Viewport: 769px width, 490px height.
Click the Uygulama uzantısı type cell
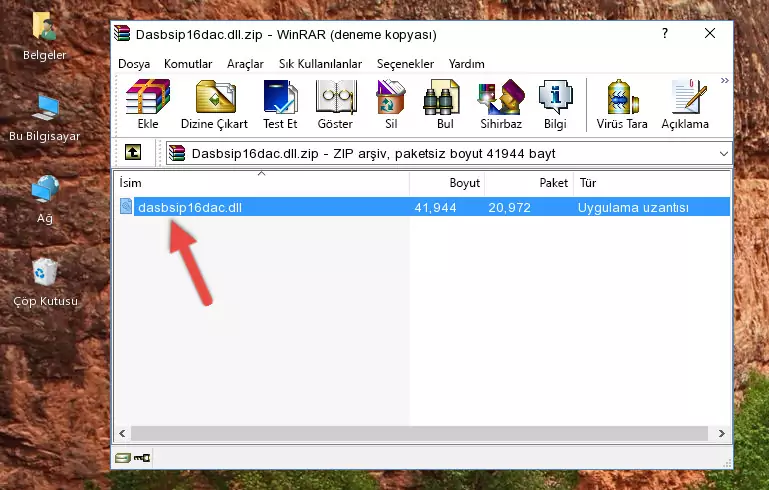(x=633, y=207)
